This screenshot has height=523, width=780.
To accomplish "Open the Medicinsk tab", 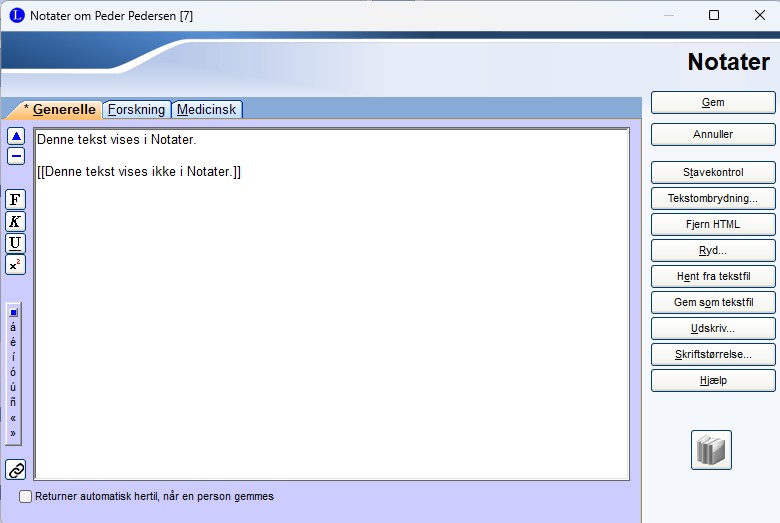I will coord(207,110).
